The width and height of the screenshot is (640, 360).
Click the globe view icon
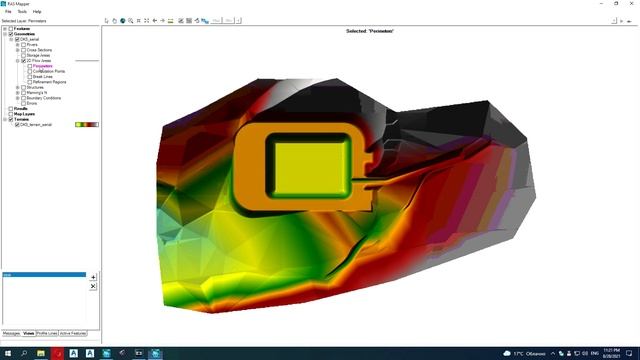122,20
